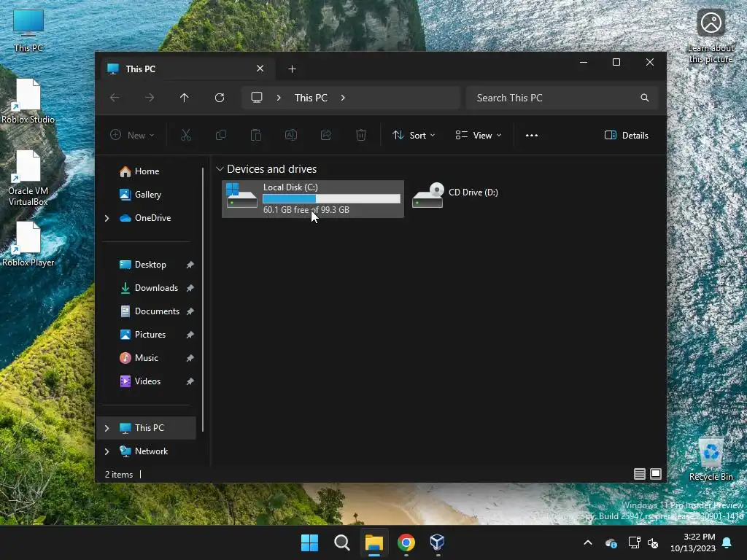Collapse Devices and drives group

pyautogui.click(x=220, y=169)
